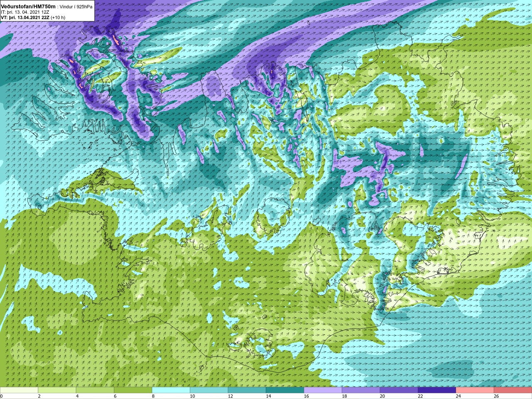
Task: Click the light cyan 8–10 legend swatch
Action: click(171, 390)
